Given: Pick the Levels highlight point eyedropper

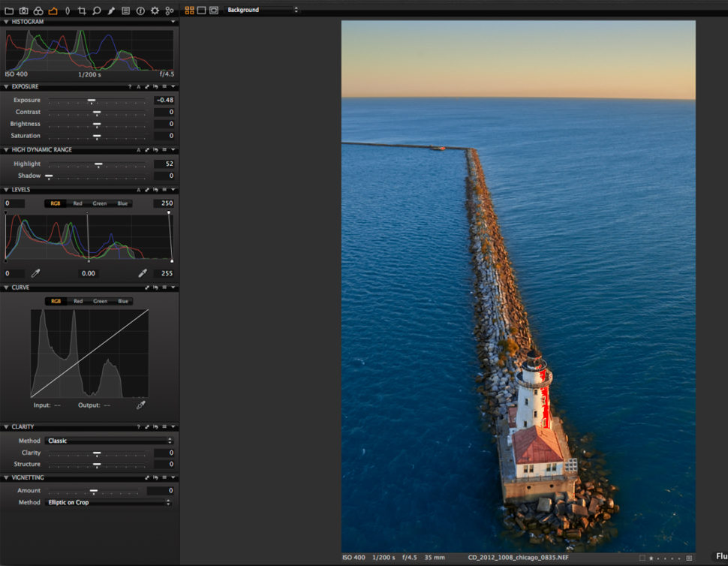Looking at the screenshot, I should point(143,273).
